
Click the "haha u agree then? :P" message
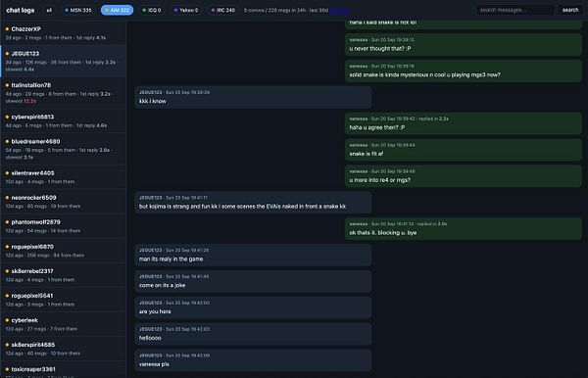coord(464,123)
